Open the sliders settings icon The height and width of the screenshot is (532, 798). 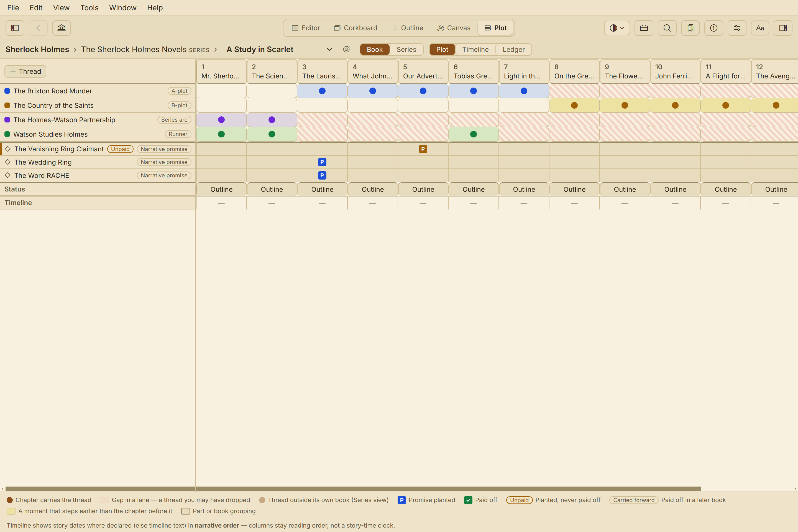point(737,28)
